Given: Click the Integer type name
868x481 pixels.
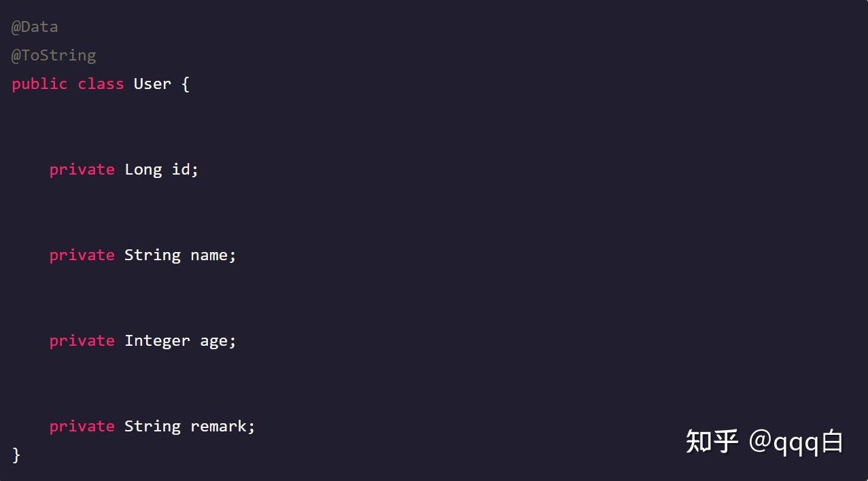Looking at the screenshot, I should tap(157, 341).
